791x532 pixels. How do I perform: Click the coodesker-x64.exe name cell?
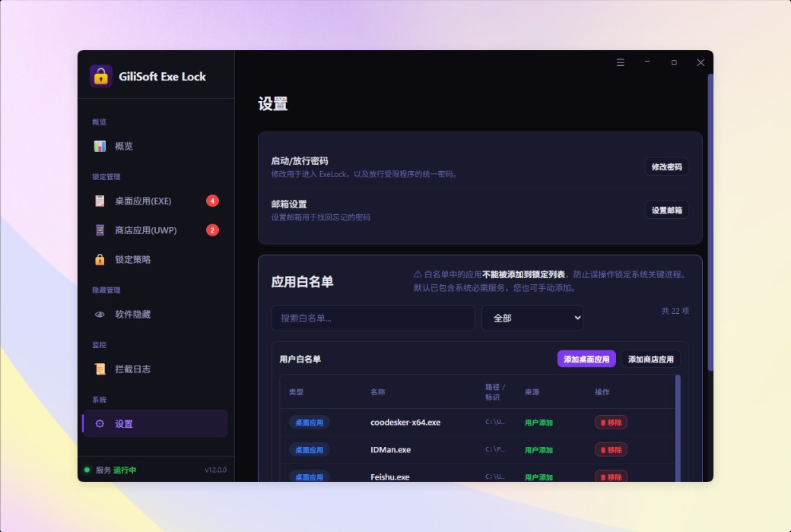point(405,423)
